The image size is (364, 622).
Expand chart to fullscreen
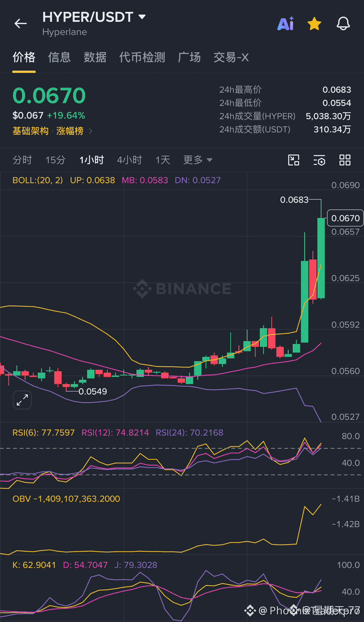click(22, 400)
